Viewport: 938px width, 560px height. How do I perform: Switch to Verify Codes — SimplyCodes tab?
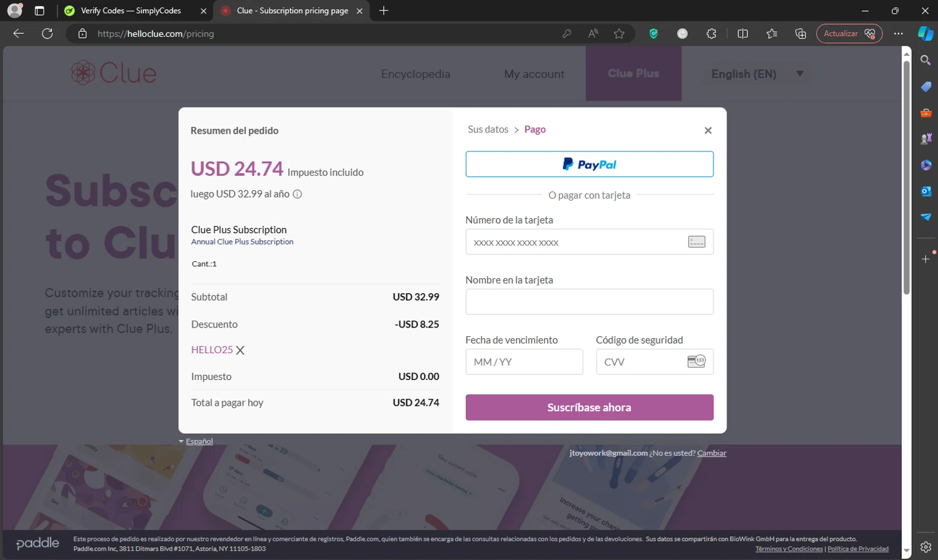click(x=131, y=11)
